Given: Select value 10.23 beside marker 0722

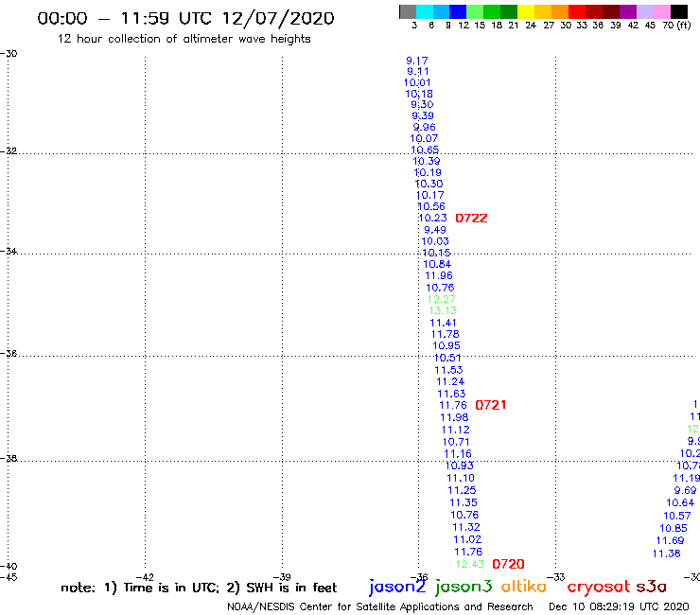Looking at the screenshot, I should [432, 218].
